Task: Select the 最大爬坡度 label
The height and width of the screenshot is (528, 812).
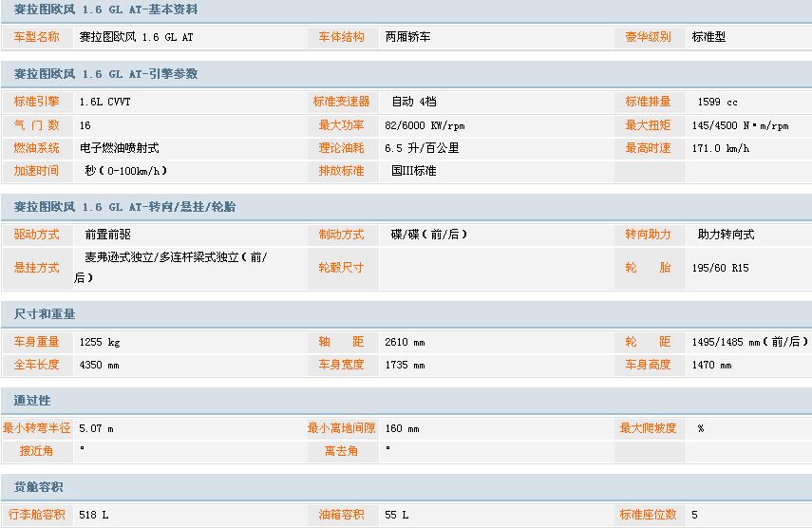Action: [x=648, y=428]
